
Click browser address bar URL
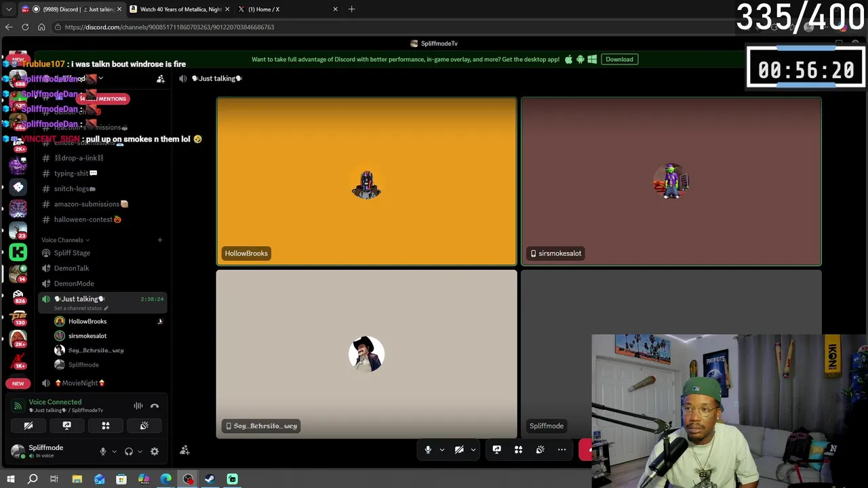tap(170, 27)
